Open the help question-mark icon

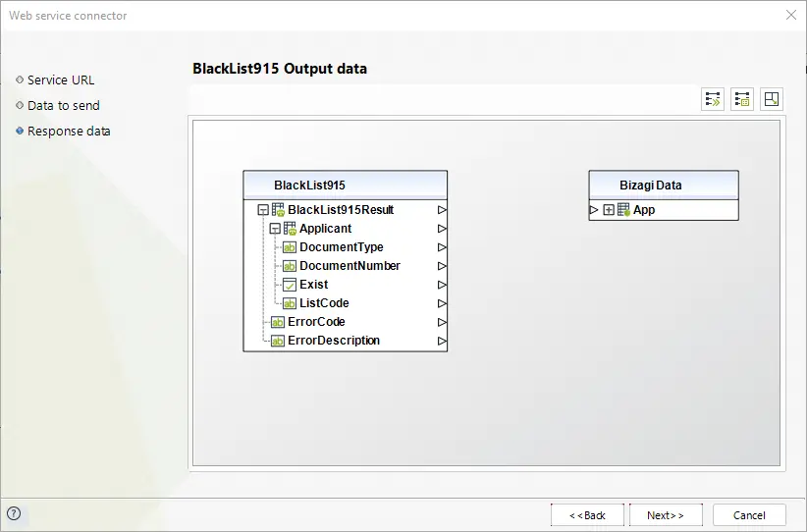(14, 513)
